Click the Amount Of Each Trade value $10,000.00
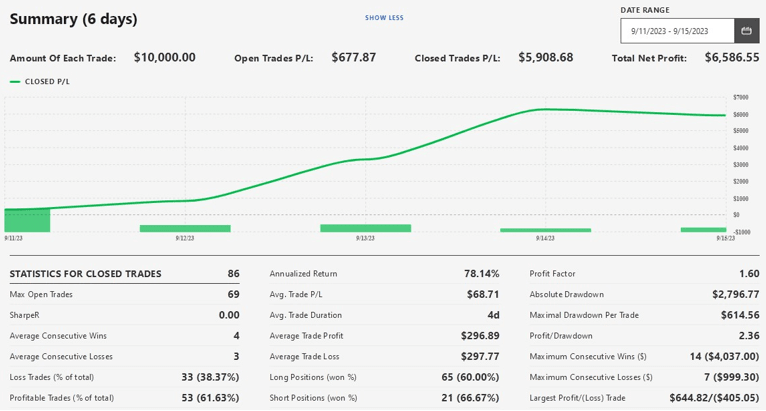This screenshot has width=766, height=411. click(x=165, y=58)
